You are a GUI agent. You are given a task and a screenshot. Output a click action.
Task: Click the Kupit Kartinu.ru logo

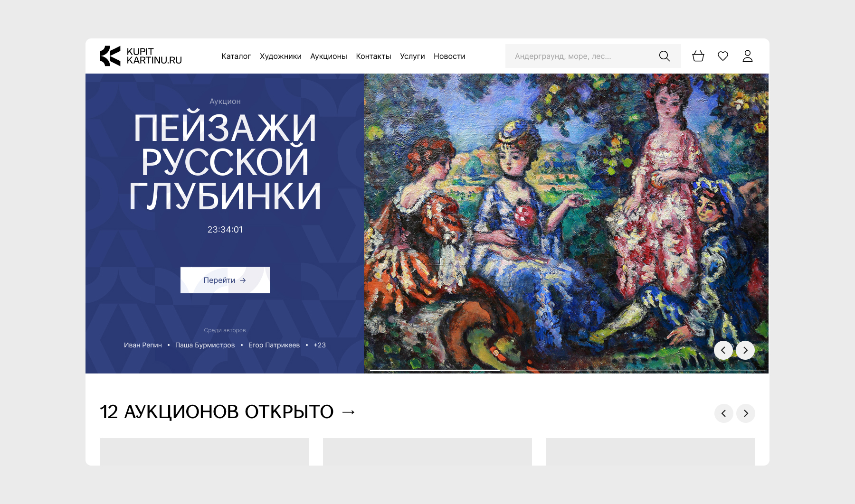point(141,56)
